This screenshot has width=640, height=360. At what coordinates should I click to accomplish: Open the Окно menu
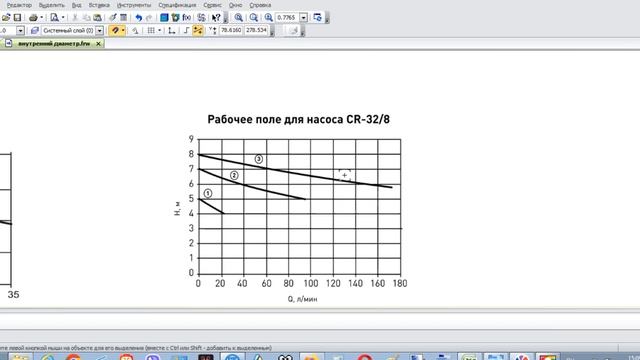[x=236, y=5]
